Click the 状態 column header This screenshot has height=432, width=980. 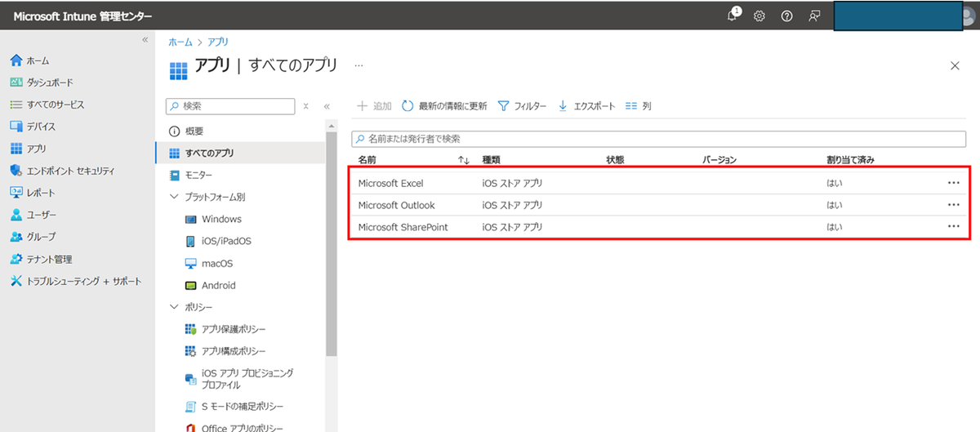(x=615, y=160)
